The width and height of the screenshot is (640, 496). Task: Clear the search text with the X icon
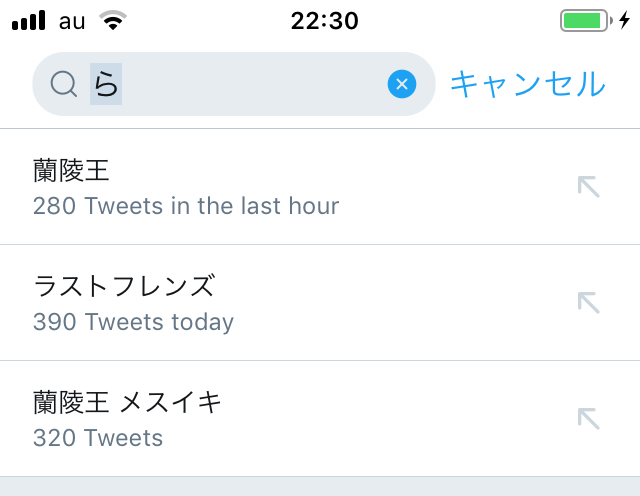(401, 85)
